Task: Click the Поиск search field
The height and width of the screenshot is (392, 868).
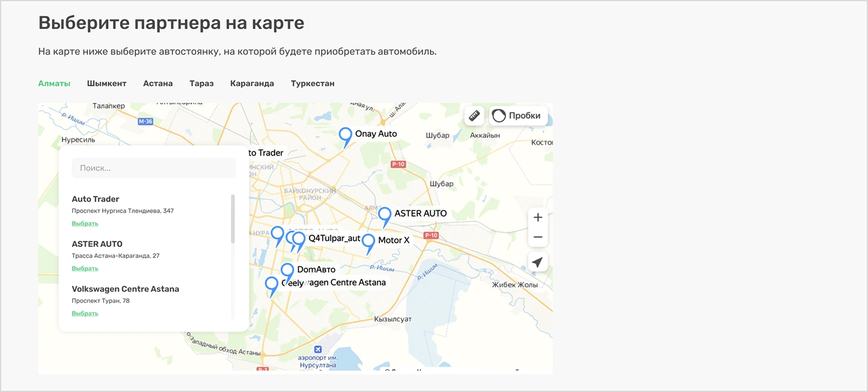Action: pyautogui.click(x=153, y=167)
